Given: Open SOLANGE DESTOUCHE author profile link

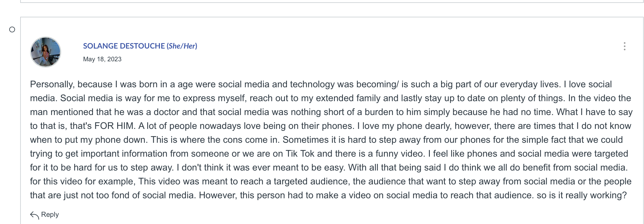Looking at the screenshot, I should point(124,46).
